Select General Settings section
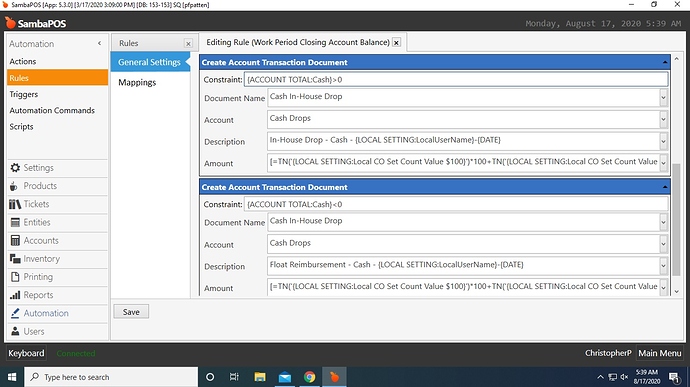Image resolution: width=690 pixels, height=387 pixels. click(150, 62)
